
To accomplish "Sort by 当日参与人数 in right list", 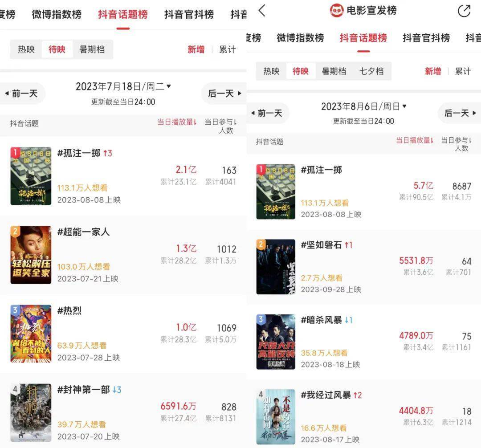I will pos(456,144).
